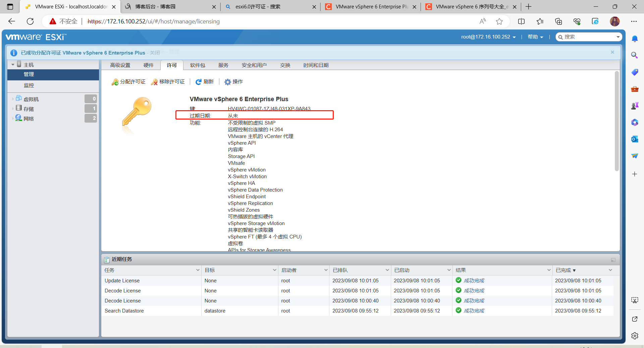Click the license panel vertical scrollbar
Screen dimensions: 644x348
pos(616,121)
